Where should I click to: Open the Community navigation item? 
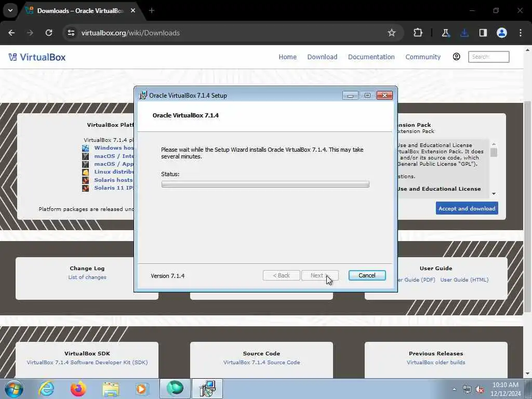click(423, 57)
